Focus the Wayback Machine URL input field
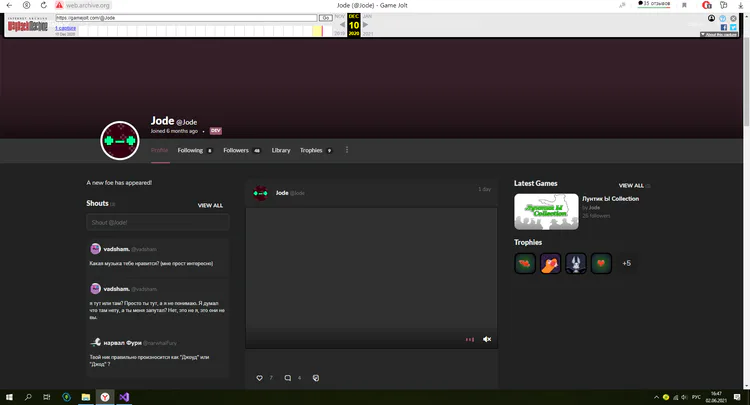 coord(186,18)
